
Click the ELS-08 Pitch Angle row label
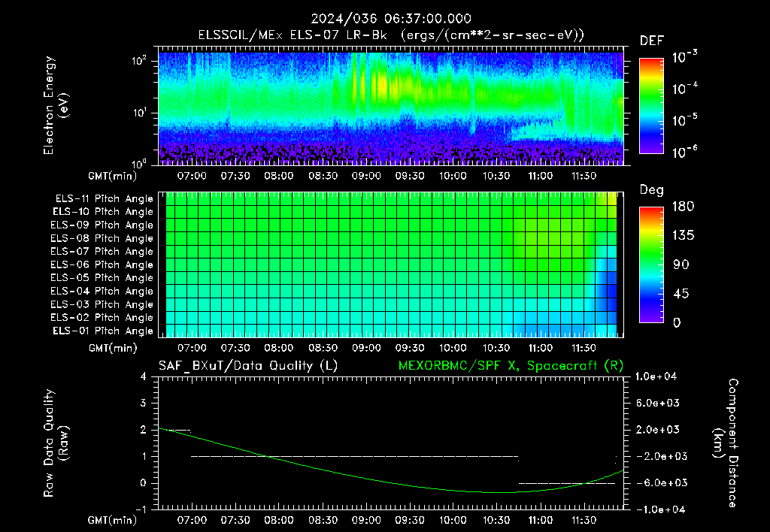click(x=102, y=238)
